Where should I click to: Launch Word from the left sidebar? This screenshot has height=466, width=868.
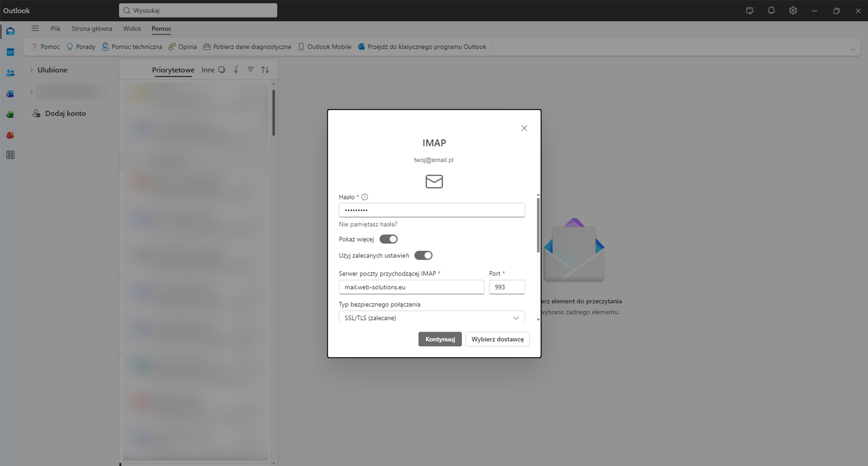[x=10, y=94]
